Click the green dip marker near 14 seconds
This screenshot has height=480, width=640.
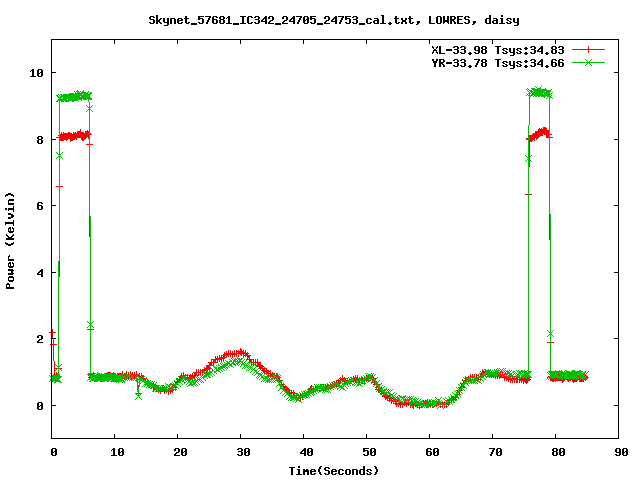click(139, 396)
